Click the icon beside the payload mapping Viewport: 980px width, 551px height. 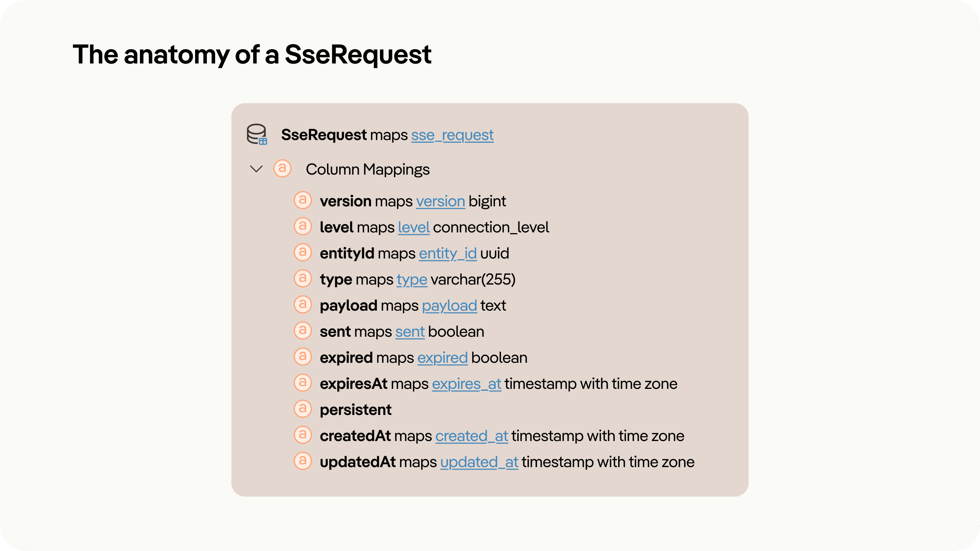(303, 305)
